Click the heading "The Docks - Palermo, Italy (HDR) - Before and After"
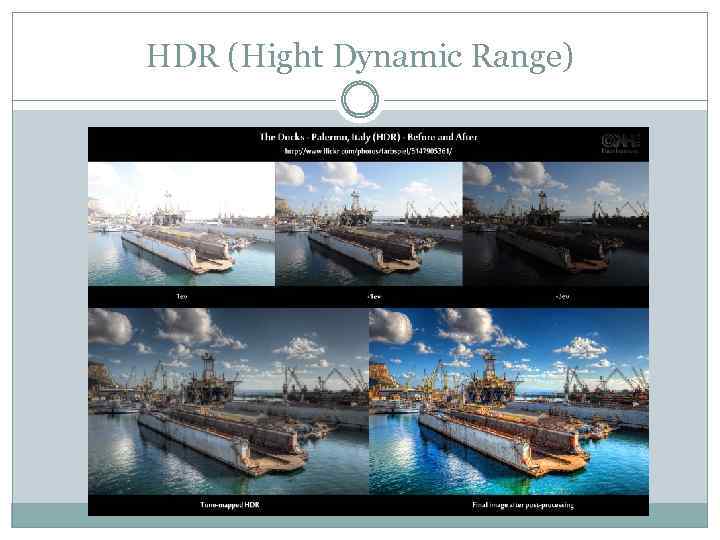The height and width of the screenshot is (540, 720). pos(369,137)
